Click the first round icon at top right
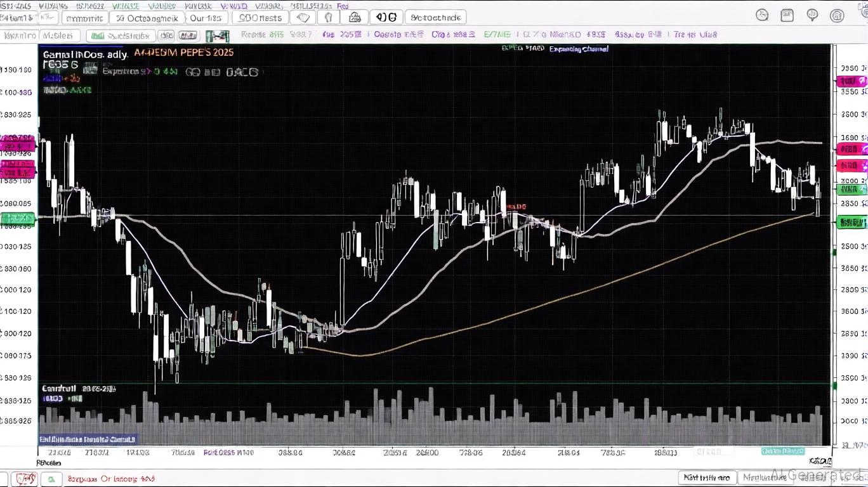This screenshot has height=487, width=868. (762, 16)
